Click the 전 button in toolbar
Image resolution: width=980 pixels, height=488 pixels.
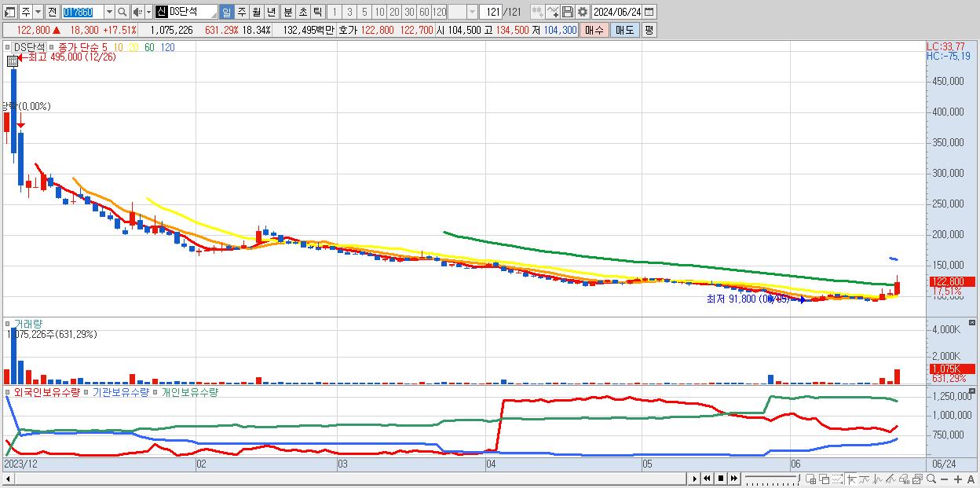[52, 12]
